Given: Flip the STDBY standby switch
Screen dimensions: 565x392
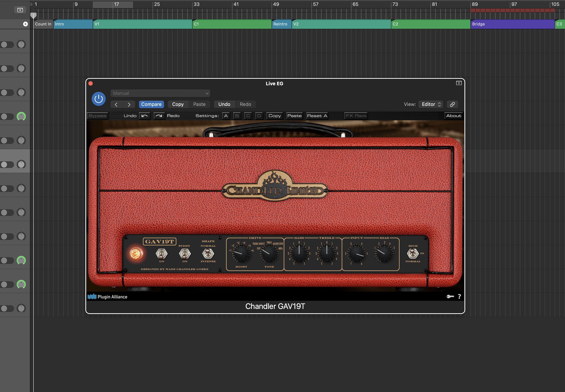Looking at the screenshot, I should [185, 253].
